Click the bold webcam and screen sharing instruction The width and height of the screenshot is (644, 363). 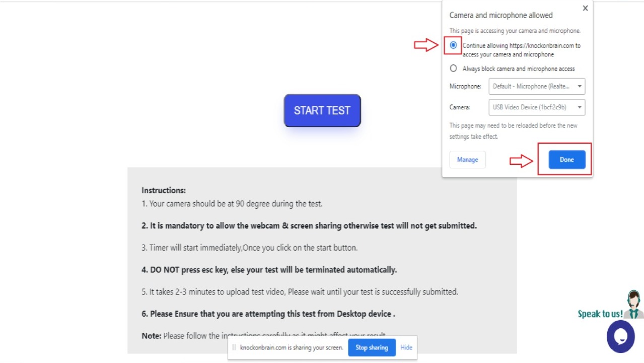coord(309,226)
